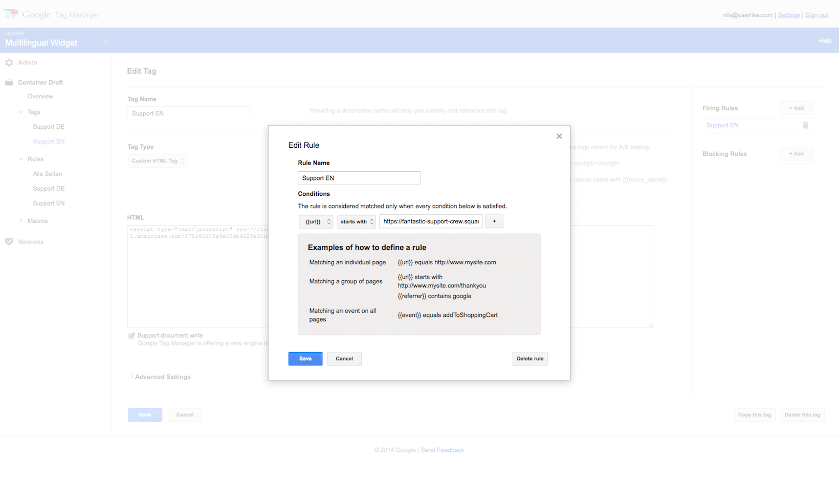The image size is (839, 504).
Task: Click the Versions shield icon
Action: [x=9, y=242]
